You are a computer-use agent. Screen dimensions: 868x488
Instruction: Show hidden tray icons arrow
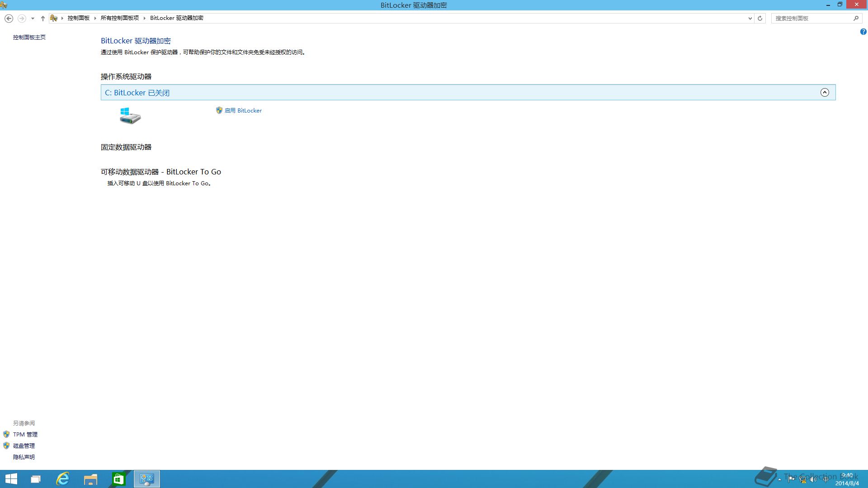[x=779, y=479]
